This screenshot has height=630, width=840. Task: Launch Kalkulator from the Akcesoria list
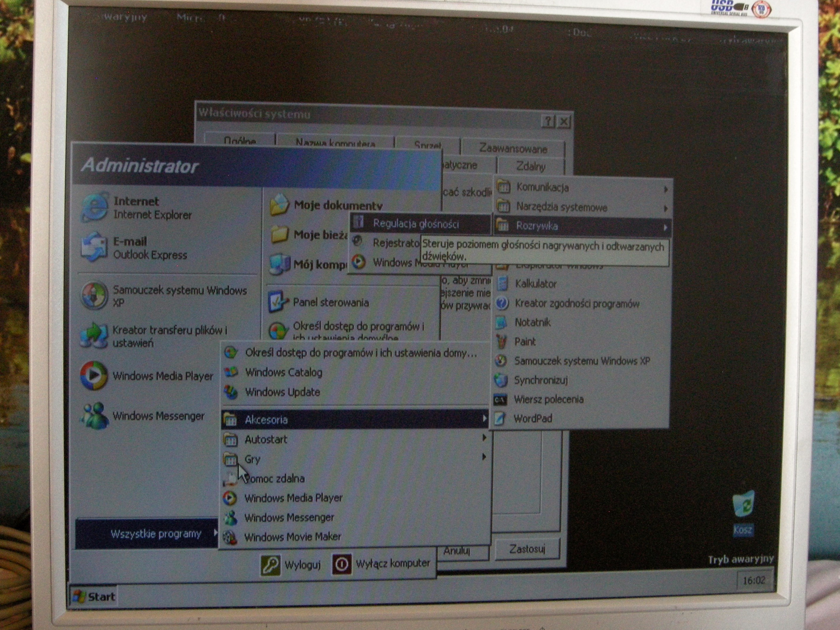pyautogui.click(x=536, y=284)
